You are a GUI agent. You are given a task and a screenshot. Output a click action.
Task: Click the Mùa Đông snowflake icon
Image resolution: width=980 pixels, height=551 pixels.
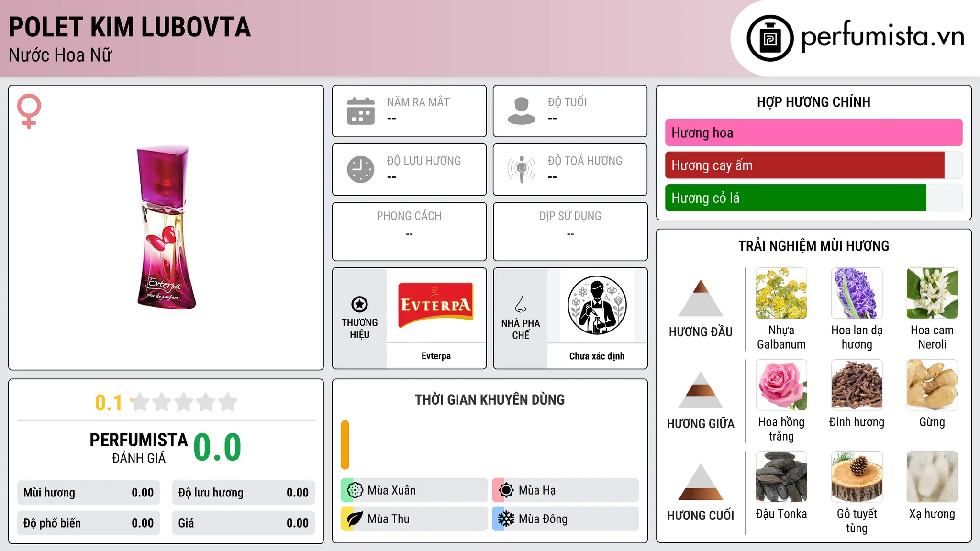click(506, 519)
